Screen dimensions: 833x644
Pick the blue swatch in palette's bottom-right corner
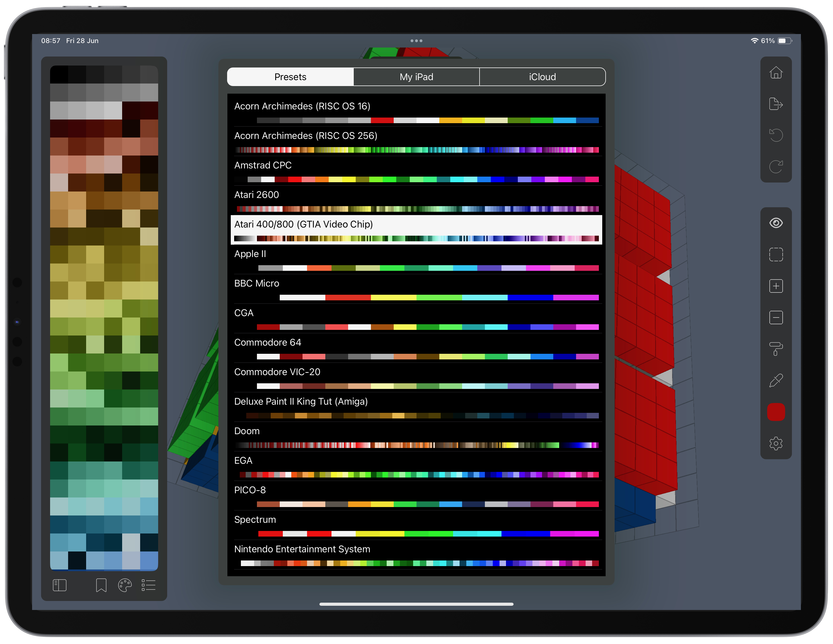149,560
